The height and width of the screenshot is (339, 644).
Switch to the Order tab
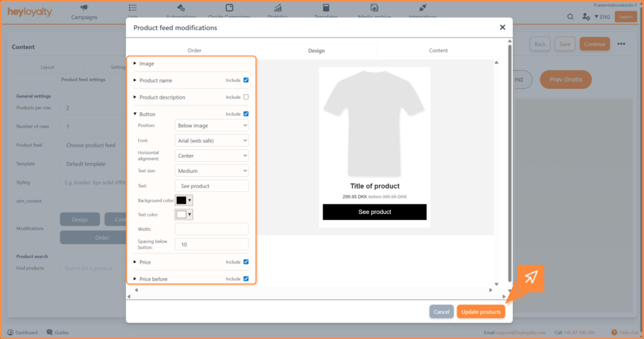click(x=194, y=50)
